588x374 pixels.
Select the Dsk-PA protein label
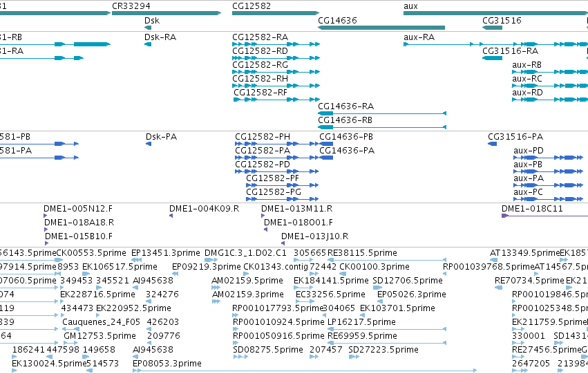pos(161,137)
